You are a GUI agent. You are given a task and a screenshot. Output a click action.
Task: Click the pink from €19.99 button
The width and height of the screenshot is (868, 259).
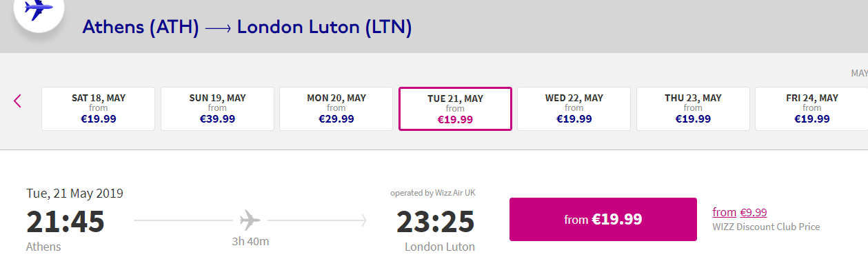coord(603,220)
